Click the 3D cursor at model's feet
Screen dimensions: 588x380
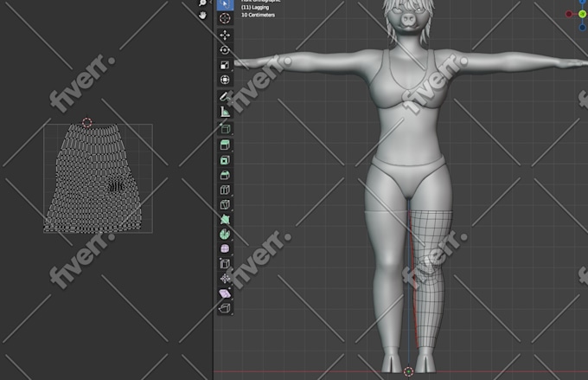pyautogui.click(x=408, y=371)
